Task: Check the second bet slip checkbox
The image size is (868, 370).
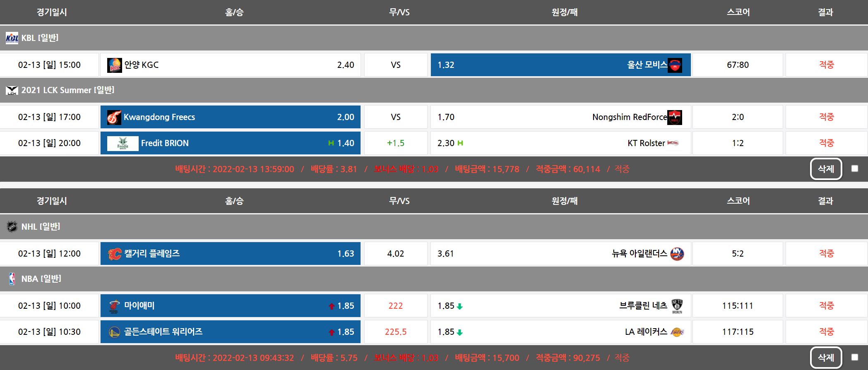Action: coord(854,358)
